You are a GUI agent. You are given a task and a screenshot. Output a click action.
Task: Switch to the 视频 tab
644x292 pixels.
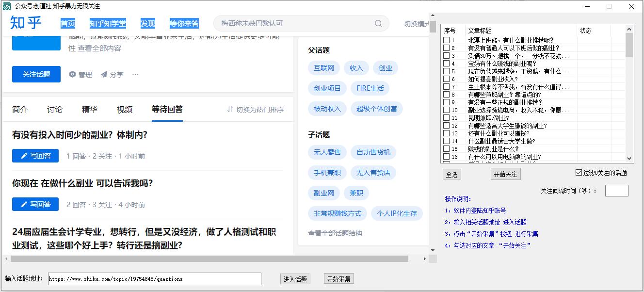click(x=125, y=110)
